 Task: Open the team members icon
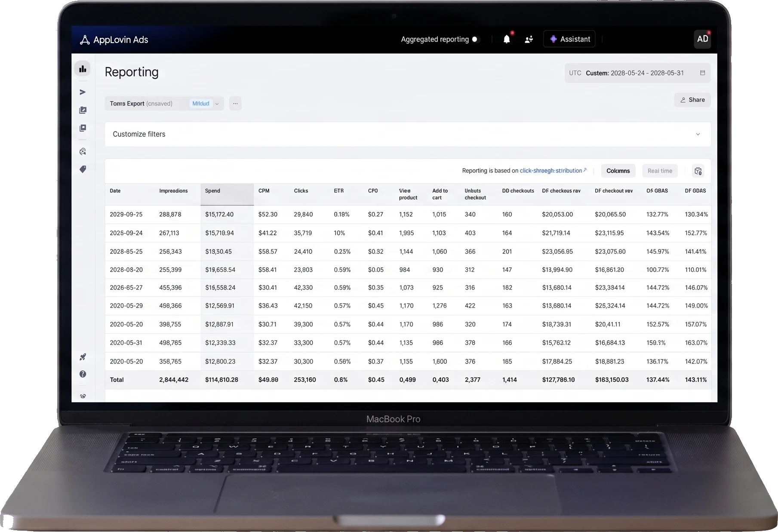pyautogui.click(x=529, y=40)
